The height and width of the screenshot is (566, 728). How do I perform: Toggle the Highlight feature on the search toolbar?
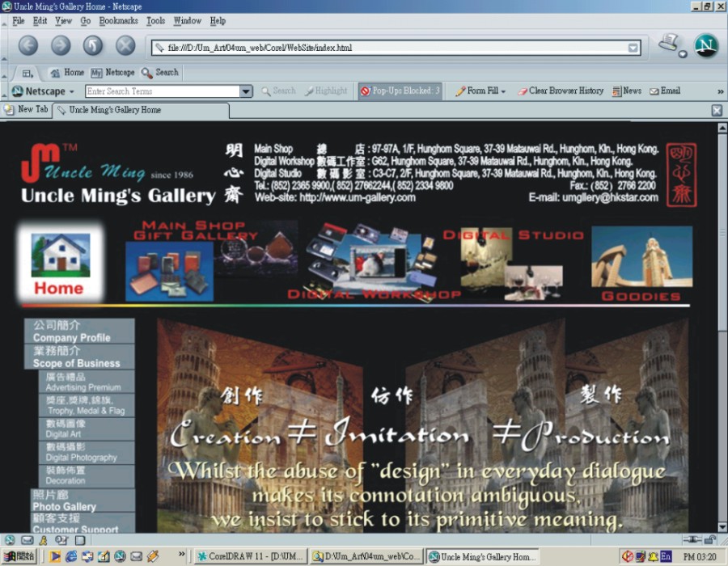326,91
